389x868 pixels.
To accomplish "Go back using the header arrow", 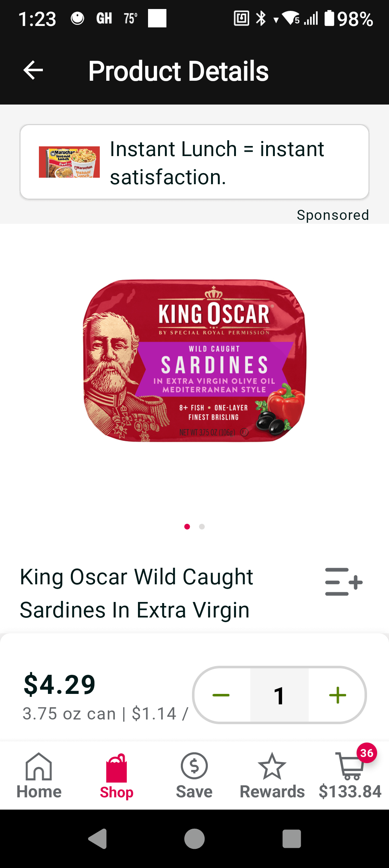I will click(33, 70).
